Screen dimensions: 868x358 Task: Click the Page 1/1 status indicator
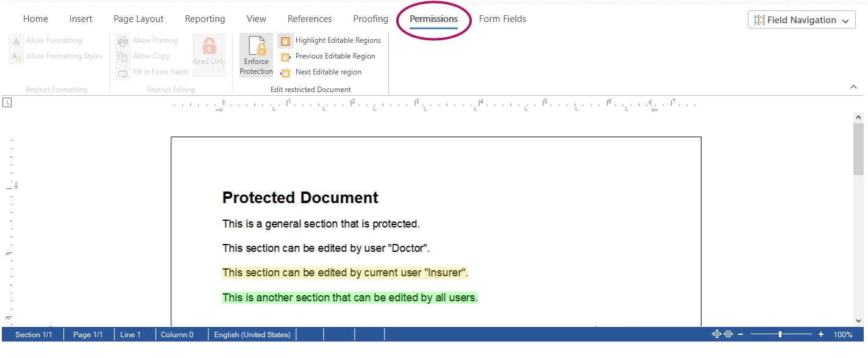(88, 334)
